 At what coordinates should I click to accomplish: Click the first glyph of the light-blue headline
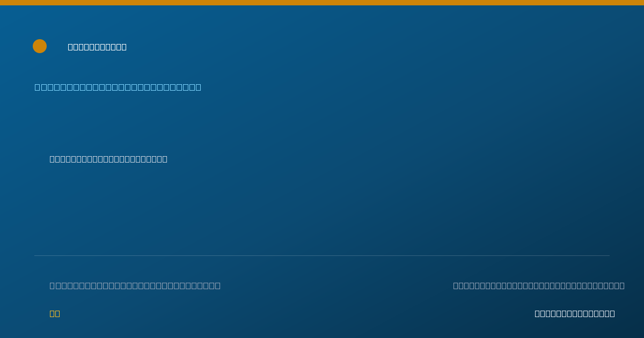(x=37, y=87)
